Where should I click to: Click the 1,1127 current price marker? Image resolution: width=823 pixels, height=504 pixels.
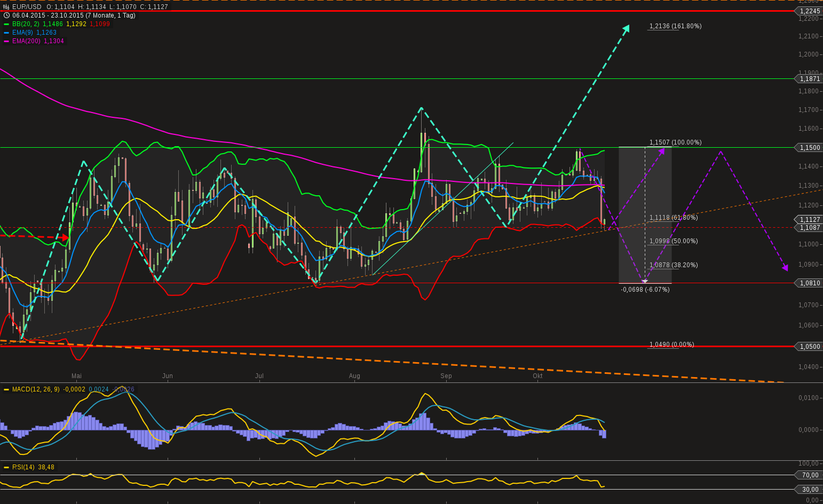click(809, 220)
